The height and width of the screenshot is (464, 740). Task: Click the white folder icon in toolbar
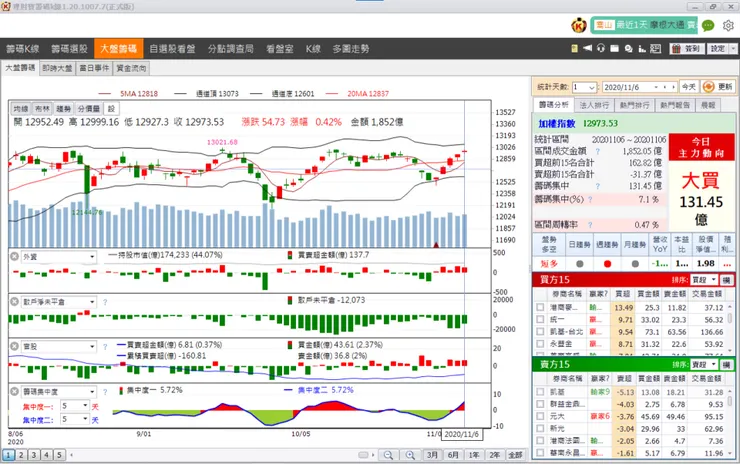click(614, 48)
